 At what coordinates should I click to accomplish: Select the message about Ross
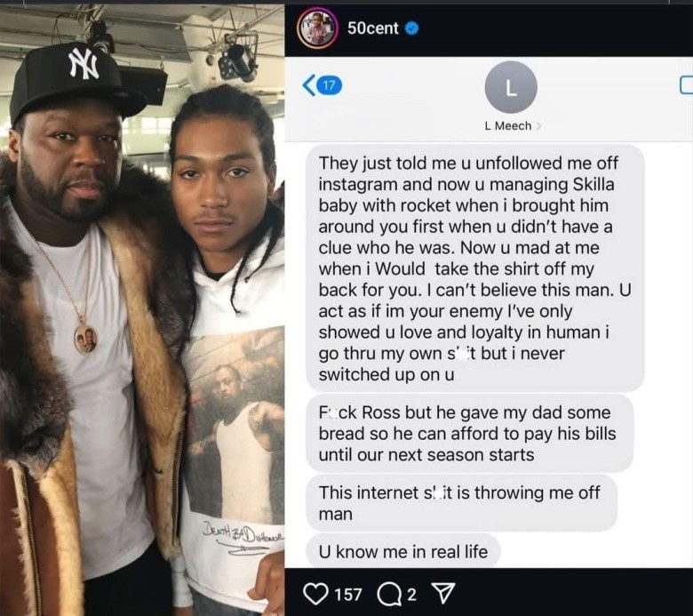click(x=470, y=434)
